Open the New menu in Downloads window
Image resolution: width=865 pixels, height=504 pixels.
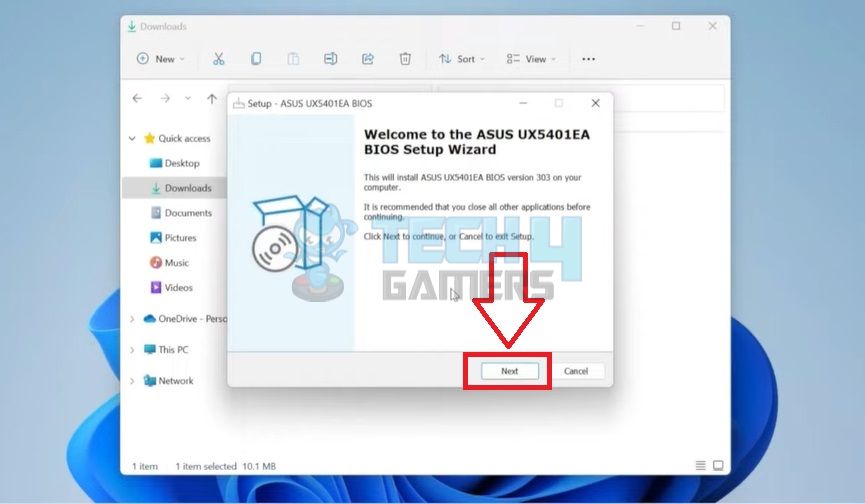(161, 59)
